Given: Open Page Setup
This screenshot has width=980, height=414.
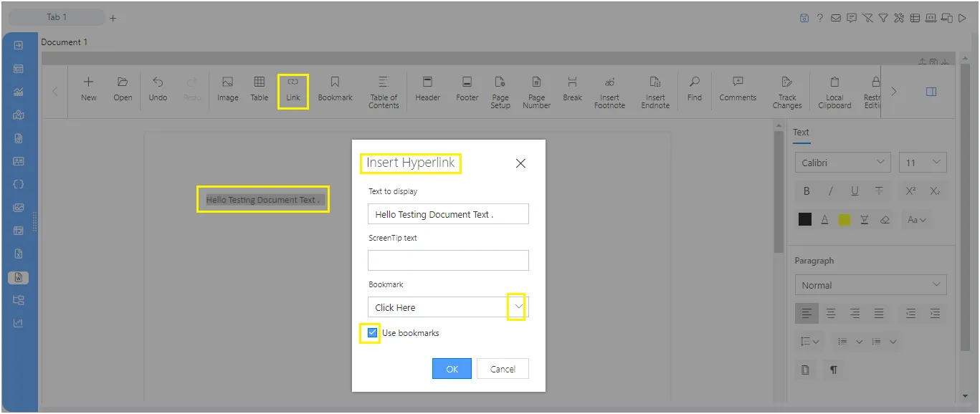Looking at the screenshot, I should point(500,93).
